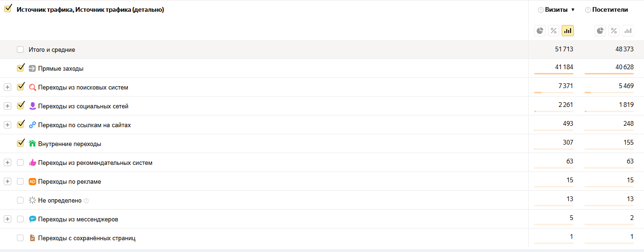Image resolution: width=644 pixels, height=252 pixels.
Task: Select bar chart view under Посетители
Action: coord(628,31)
